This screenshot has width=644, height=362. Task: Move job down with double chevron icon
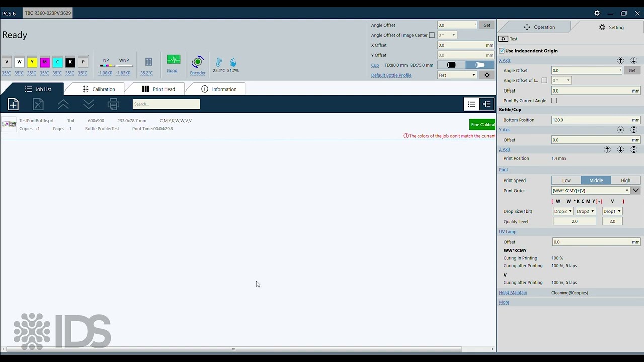coord(89,104)
